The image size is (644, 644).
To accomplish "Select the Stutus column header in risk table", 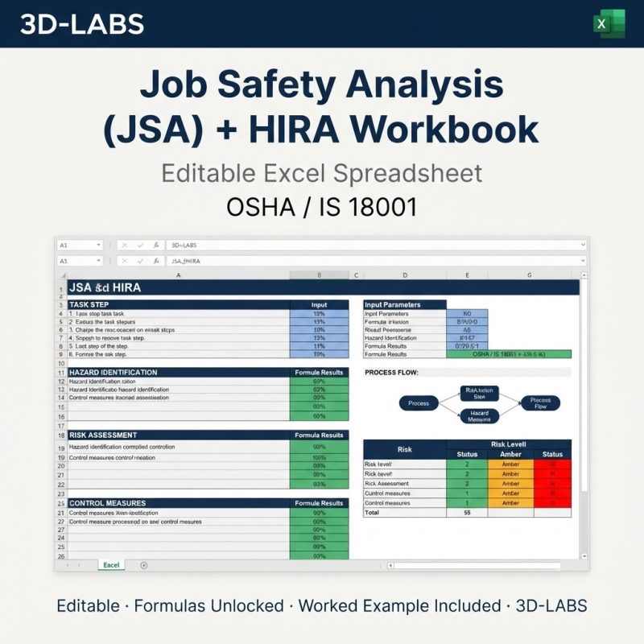I will tap(468, 454).
